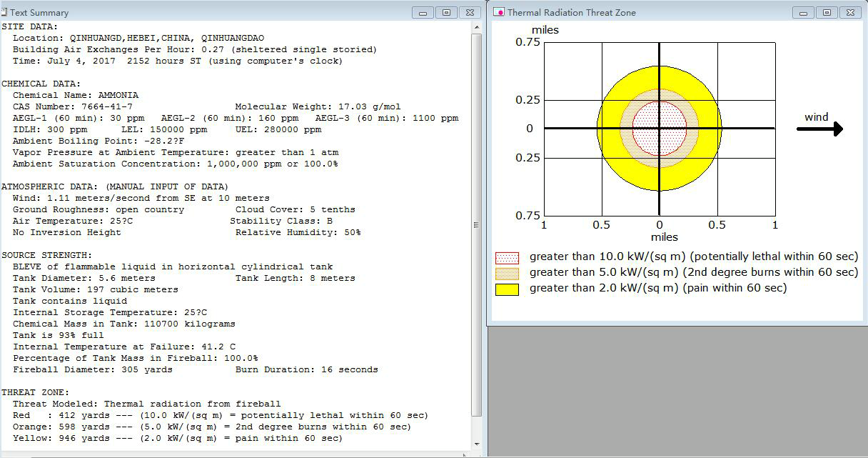Click the 'SITE DATA:' heading
Screen dimensions: 868x458
pyautogui.click(x=30, y=26)
